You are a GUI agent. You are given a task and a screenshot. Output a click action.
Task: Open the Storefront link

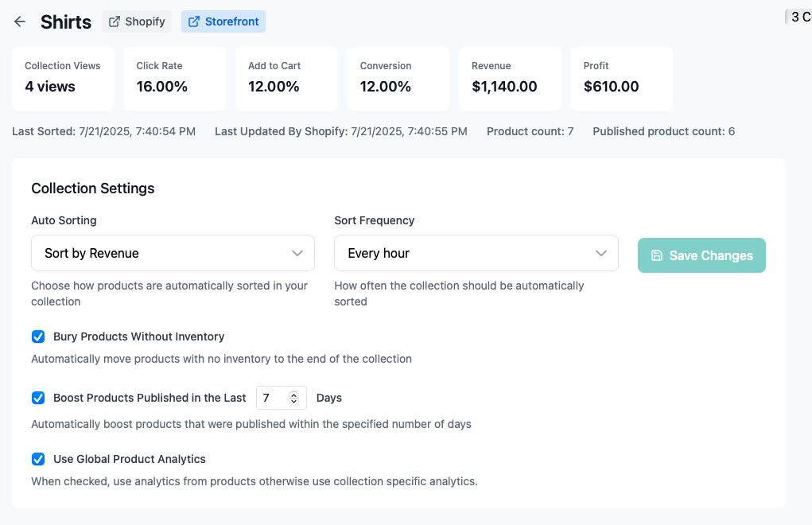(x=223, y=22)
